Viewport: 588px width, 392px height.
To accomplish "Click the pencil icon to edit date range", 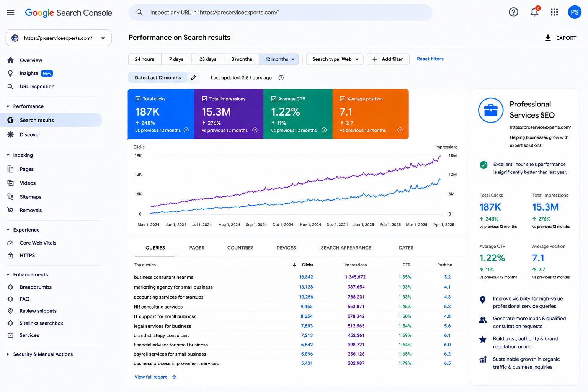I will (x=193, y=78).
